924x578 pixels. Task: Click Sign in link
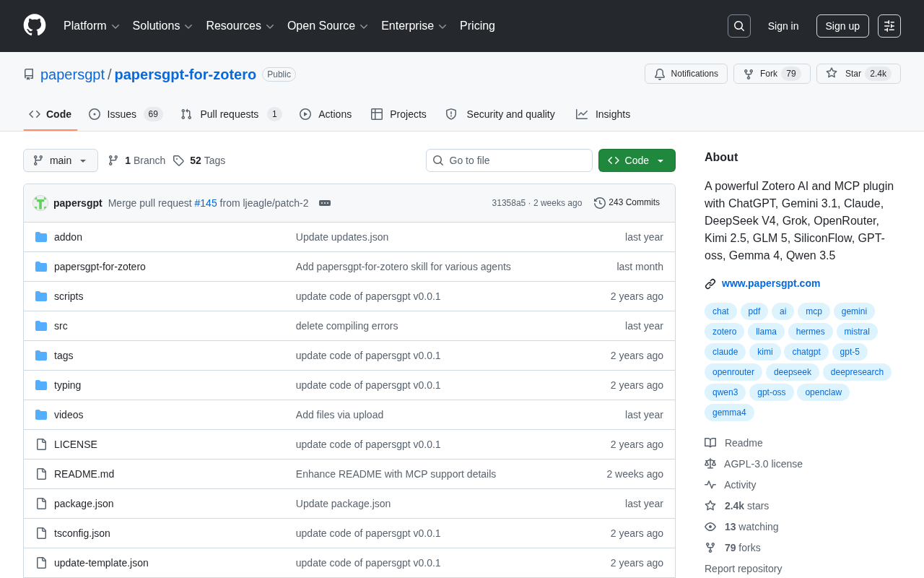[783, 26]
